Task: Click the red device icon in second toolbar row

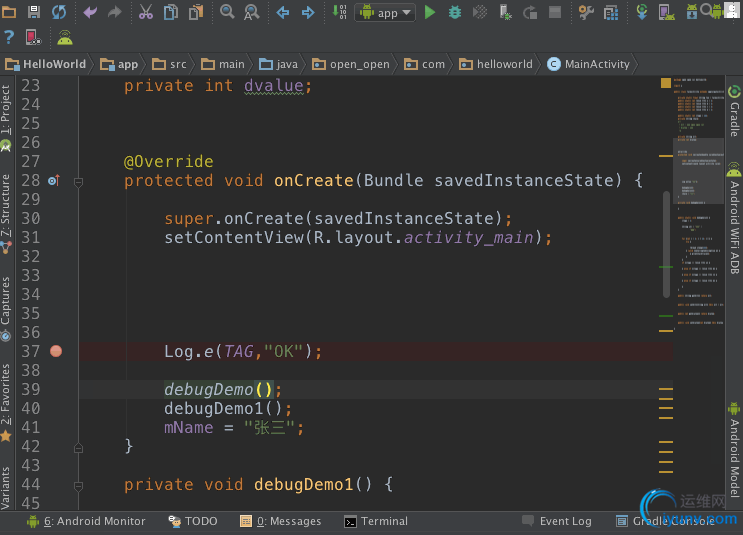Action: coord(33,37)
